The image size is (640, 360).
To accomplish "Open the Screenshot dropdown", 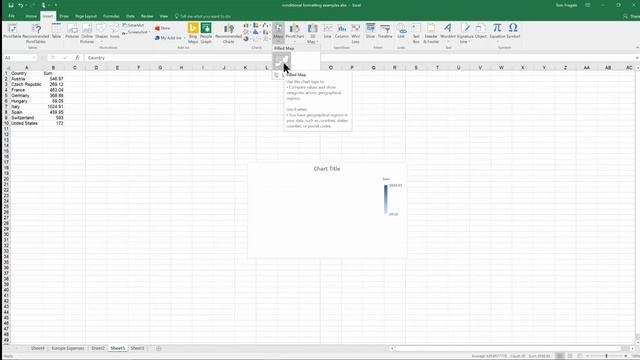I will [135, 32].
